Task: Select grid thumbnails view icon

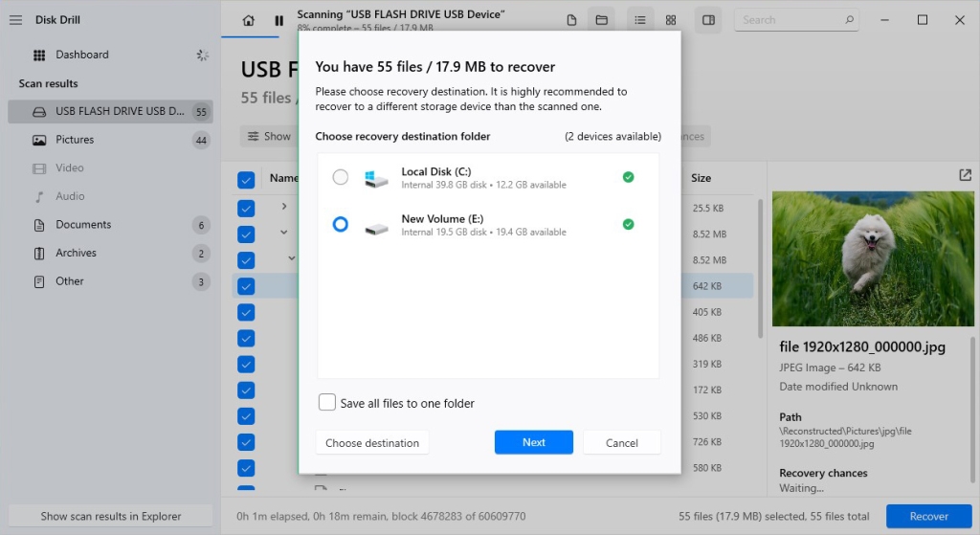Action: tap(671, 20)
